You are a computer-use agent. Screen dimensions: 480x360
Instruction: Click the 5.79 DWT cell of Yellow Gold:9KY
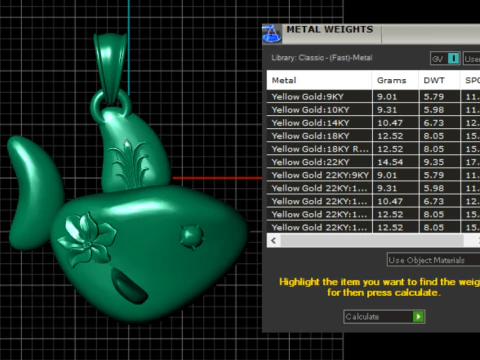click(x=439, y=97)
